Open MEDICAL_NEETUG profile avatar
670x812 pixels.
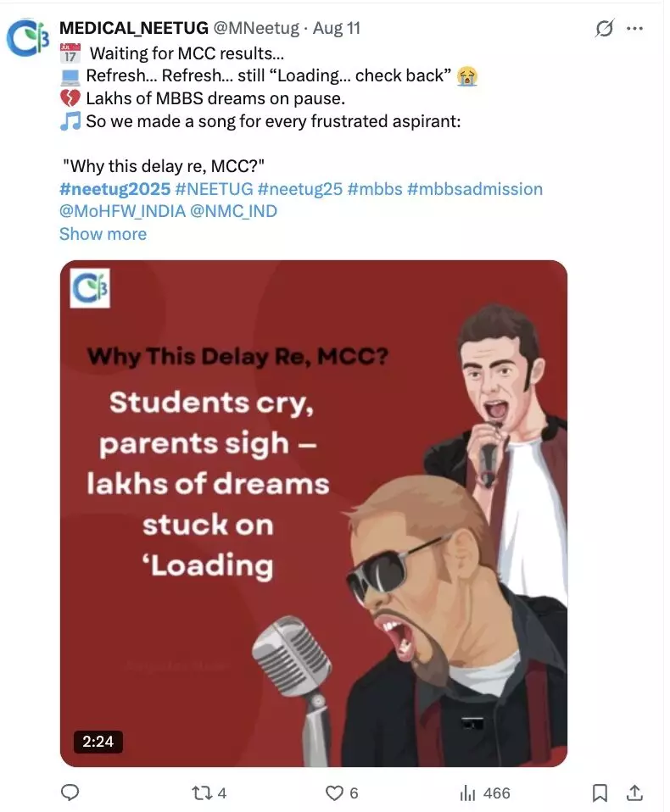[x=28, y=38]
